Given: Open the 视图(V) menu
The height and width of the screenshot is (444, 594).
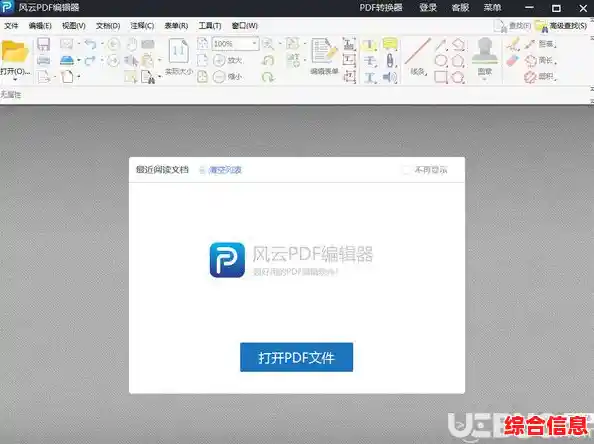Looking at the screenshot, I should (73, 26).
